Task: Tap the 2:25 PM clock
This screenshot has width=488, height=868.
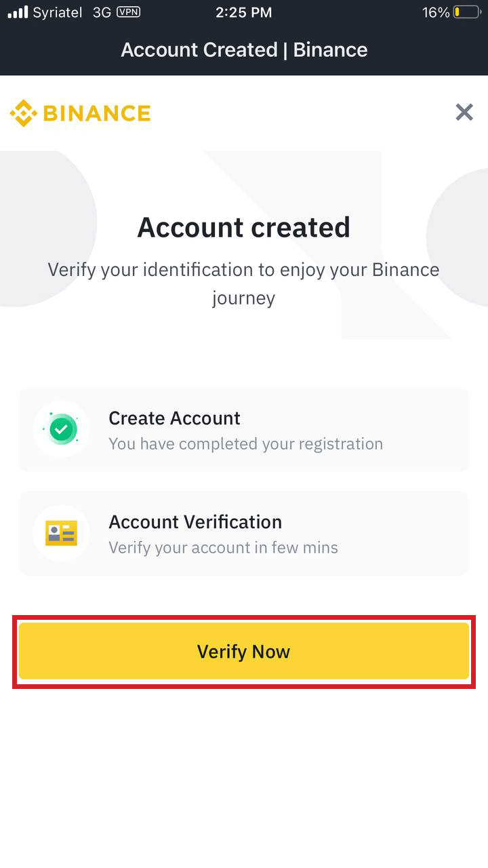Action: (x=244, y=12)
